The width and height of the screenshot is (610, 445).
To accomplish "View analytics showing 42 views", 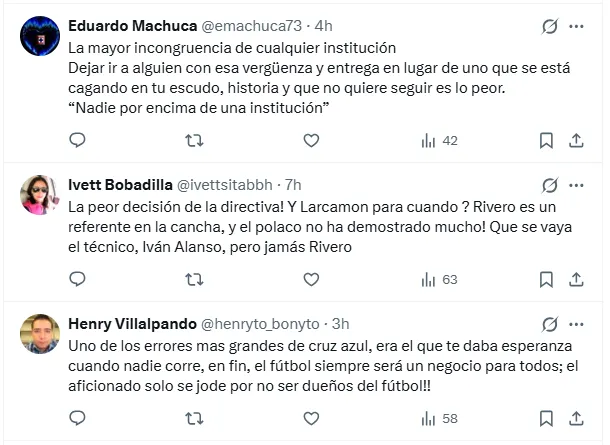I will [439, 141].
